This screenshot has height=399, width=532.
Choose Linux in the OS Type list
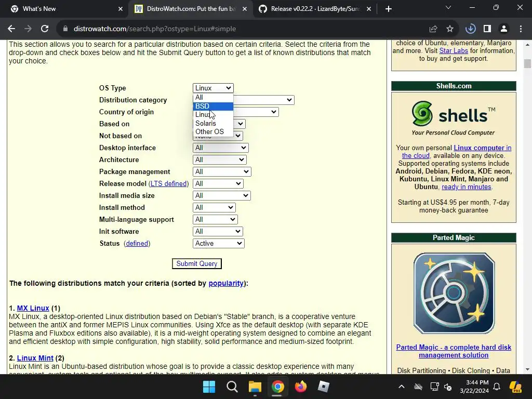click(x=213, y=115)
